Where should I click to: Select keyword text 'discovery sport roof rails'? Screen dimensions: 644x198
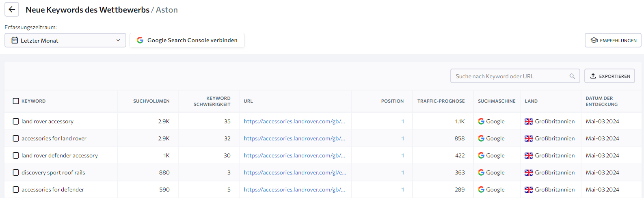click(x=53, y=172)
